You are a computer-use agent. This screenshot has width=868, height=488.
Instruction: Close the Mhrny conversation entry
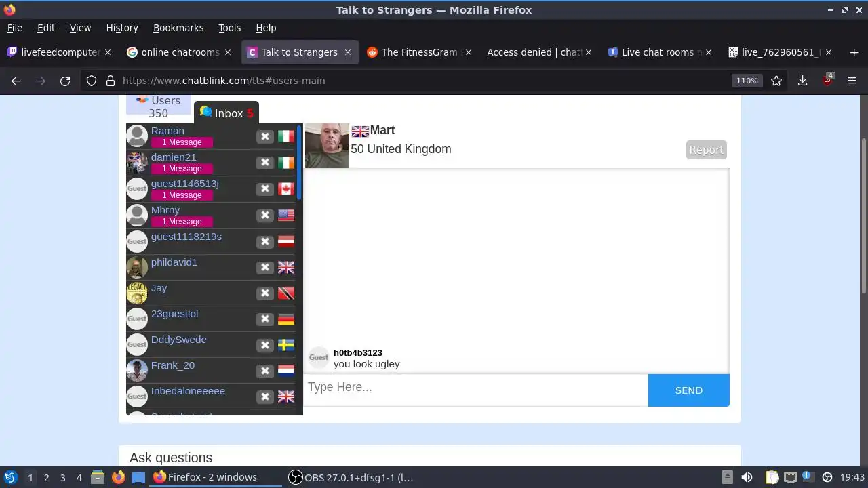point(265,216)
